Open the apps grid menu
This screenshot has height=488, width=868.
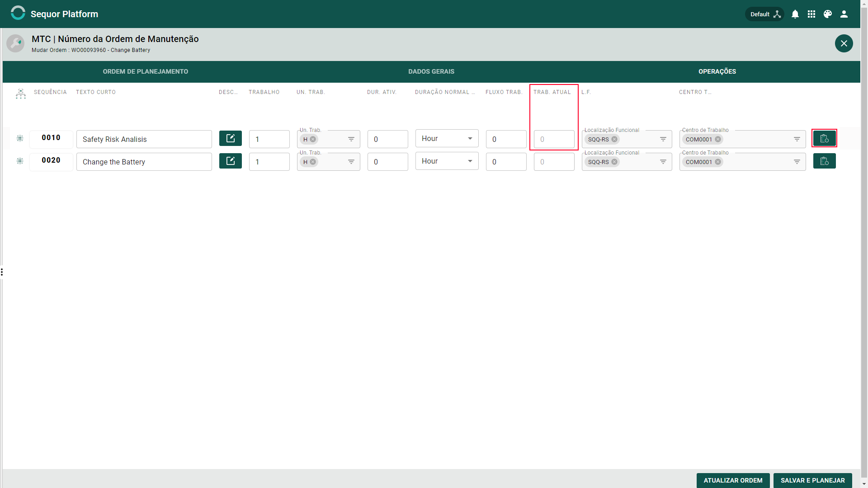tap(811, 14)
